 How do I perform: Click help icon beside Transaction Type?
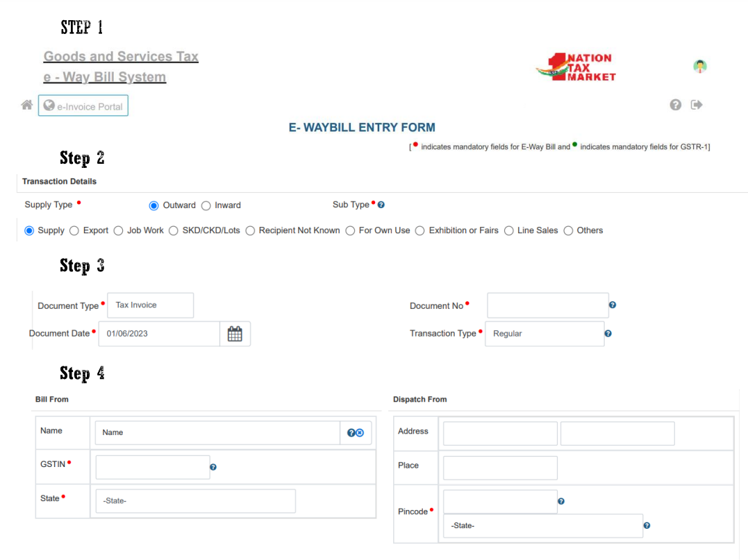pyautogui.click(x=608, y=334)
